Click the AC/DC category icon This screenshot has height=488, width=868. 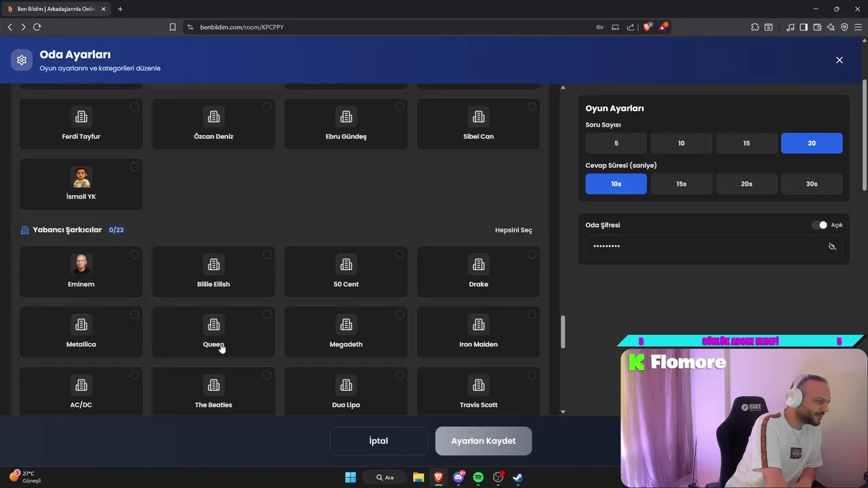click(x=81, y=385)
